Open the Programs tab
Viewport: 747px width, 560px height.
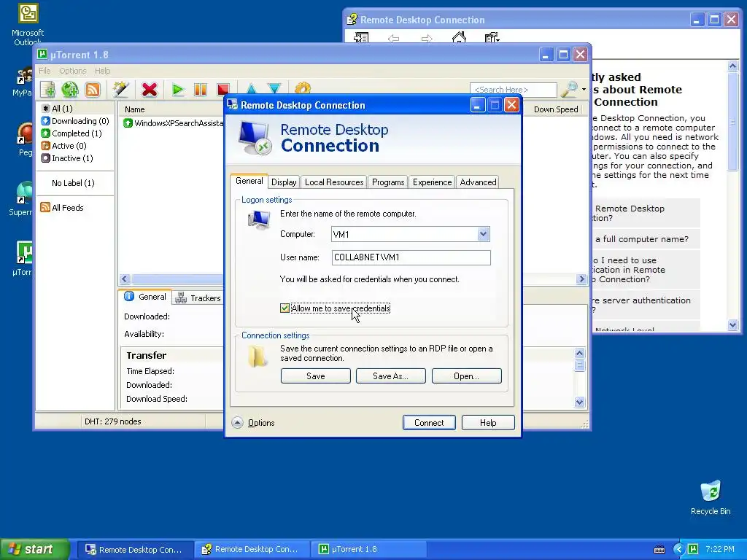[x=388, y=182]
